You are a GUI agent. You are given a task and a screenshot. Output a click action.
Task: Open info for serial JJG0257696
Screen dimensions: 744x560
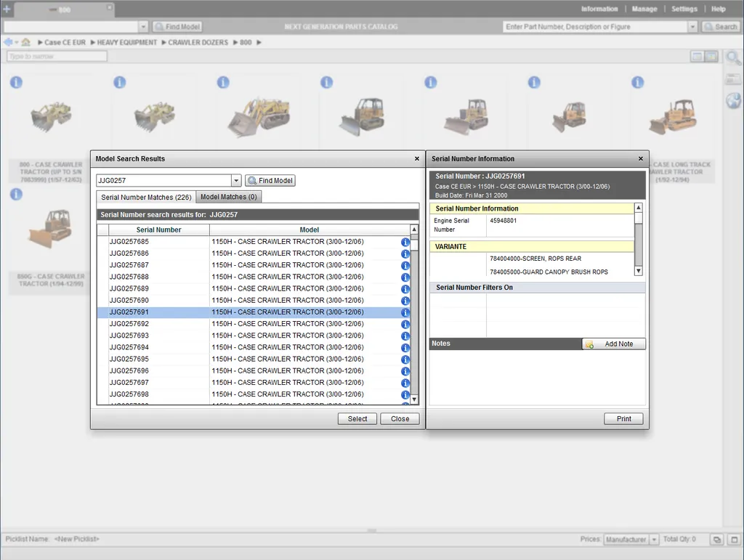(405, 371)
